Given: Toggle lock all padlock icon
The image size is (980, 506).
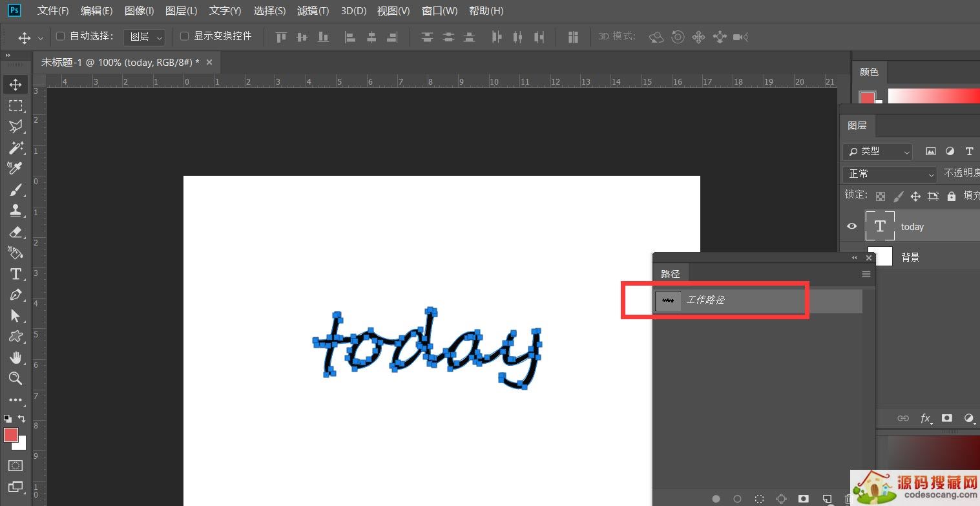Looking at the screenshot, I should pos(951,196).
